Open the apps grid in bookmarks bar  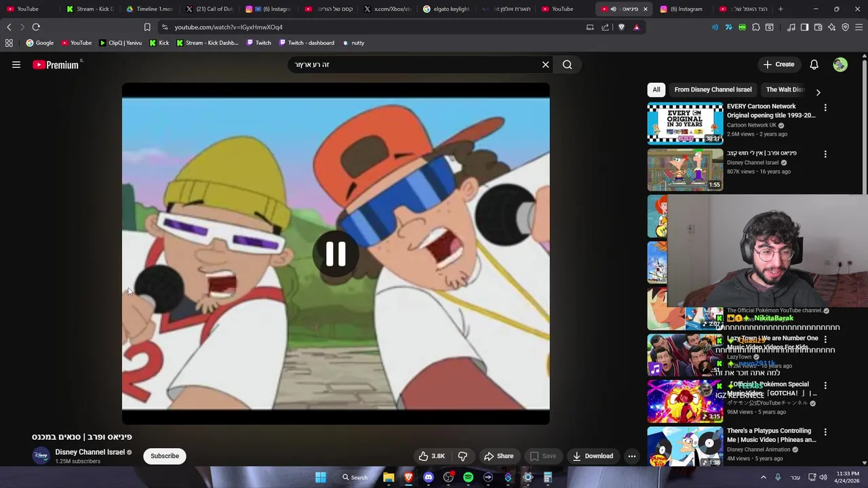pos(9,43)
